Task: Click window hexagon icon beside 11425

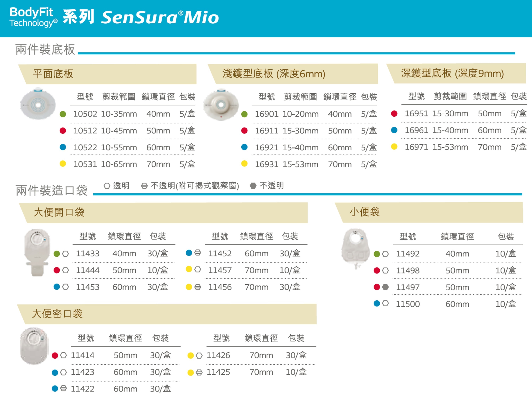Action: (199, 373)
